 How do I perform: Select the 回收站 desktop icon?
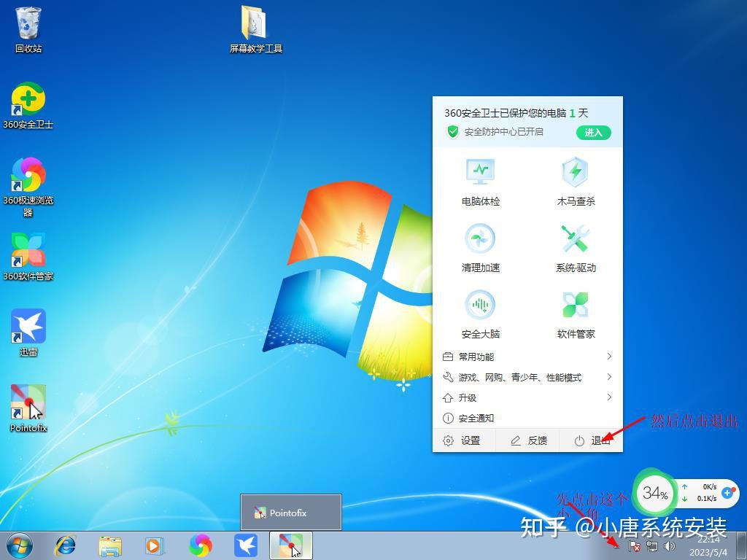pos(28,29)
